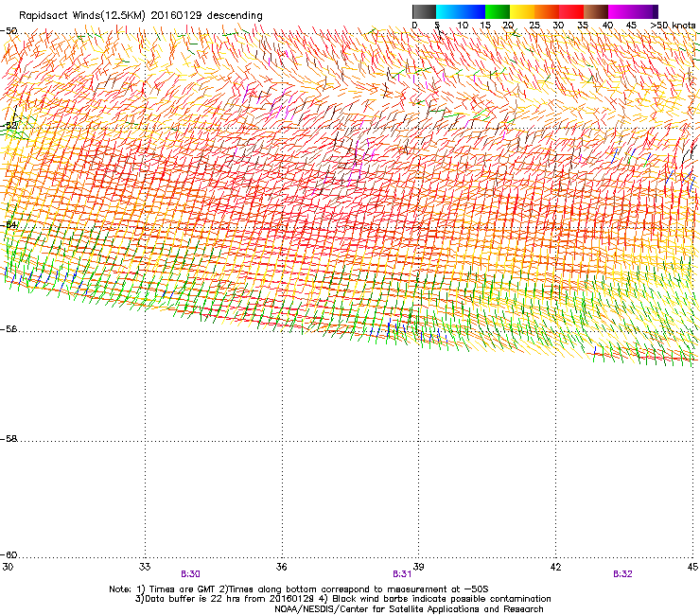Click the dark purple >50 knots color segment

coord(656,11)
